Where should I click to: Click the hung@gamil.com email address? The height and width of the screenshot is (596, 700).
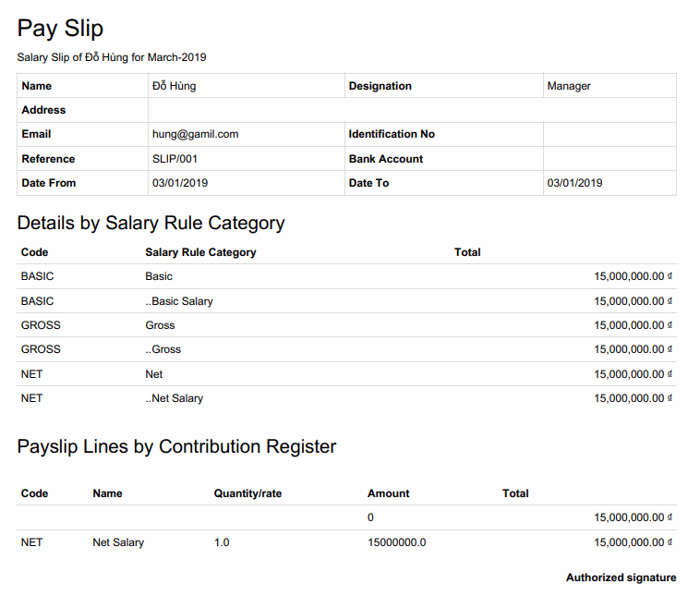(195, 134)
